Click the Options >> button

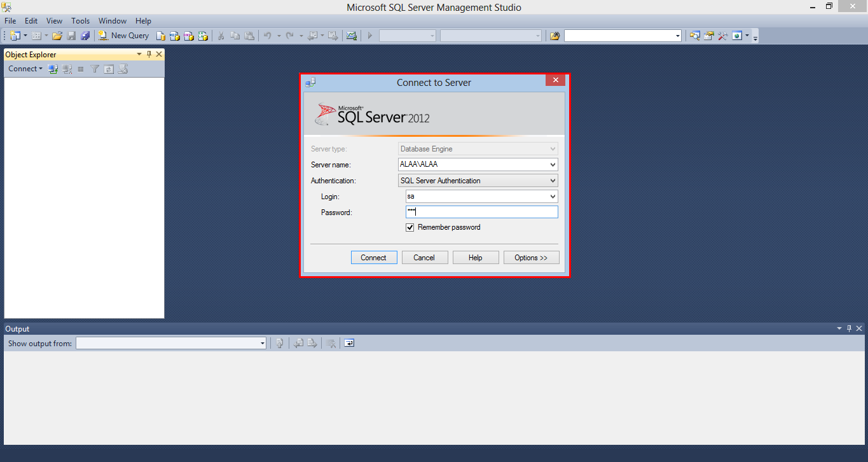[x=531, y=258]
